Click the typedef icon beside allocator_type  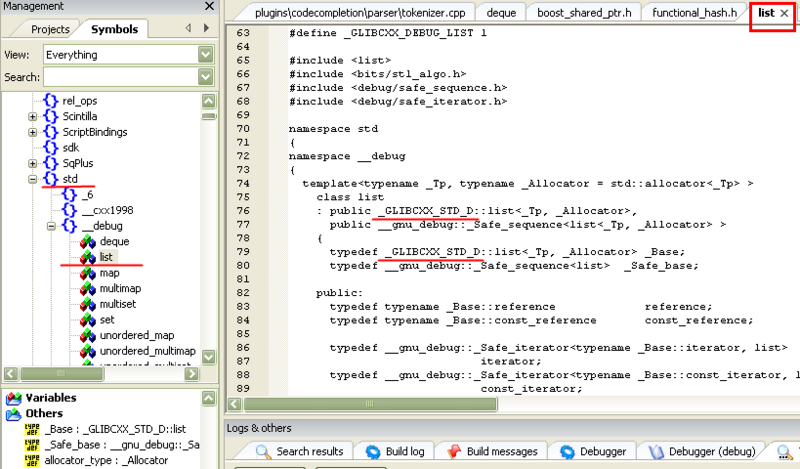point(32,460)
